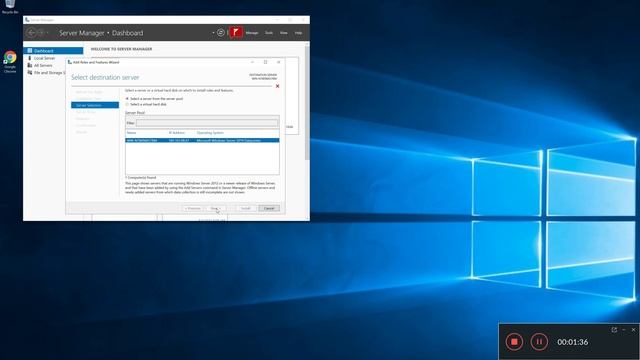Click the recorder pop-out icon
640x360 pixels.
coord(614,329)
